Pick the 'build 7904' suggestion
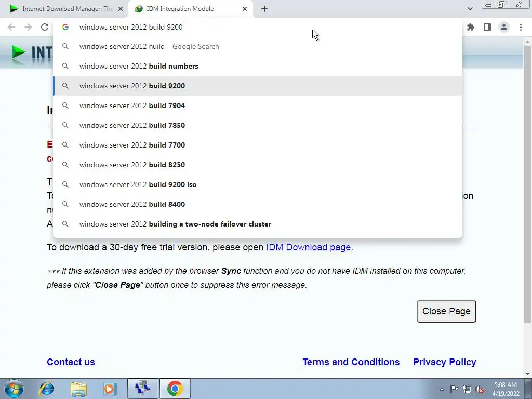Image resolution: width=532 pixels, height=399 pixels. (258, 105)
